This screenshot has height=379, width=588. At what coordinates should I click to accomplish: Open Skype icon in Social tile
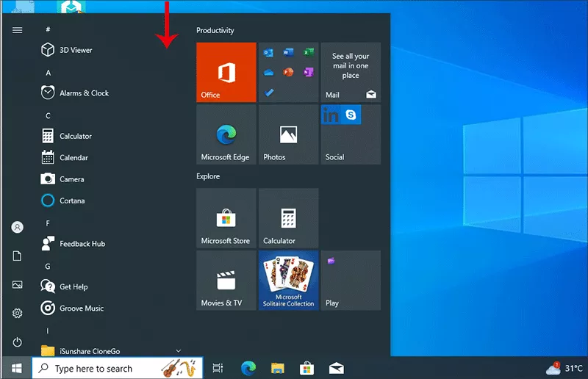click(351, 115)
